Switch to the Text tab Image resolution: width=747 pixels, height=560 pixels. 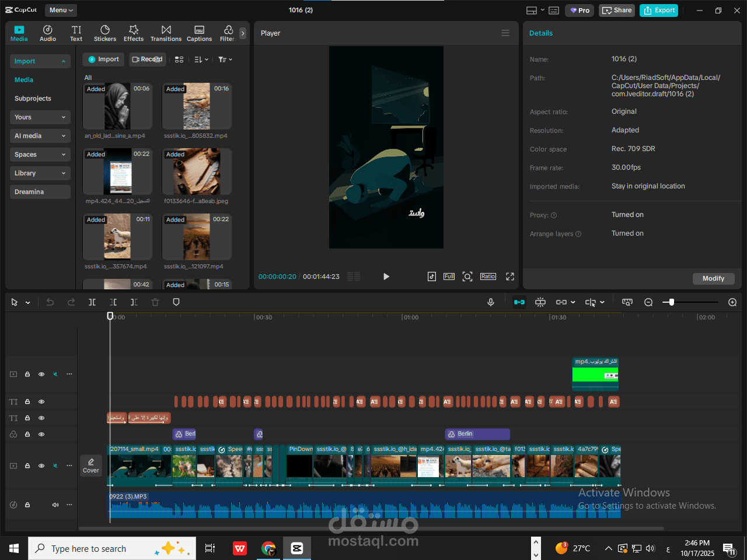[76, 33]
